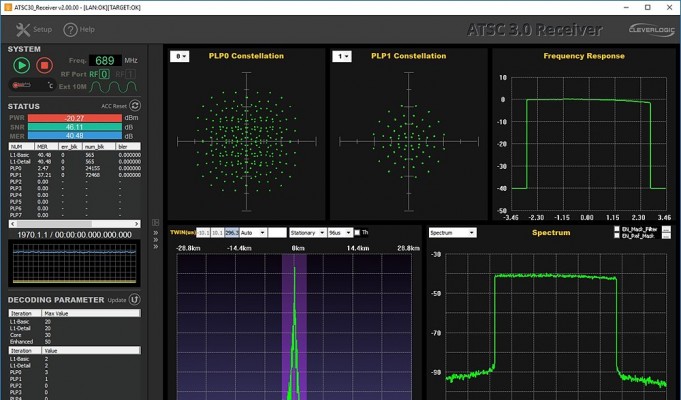This screenshot has height=400, width=681.
Task: Open the Setup wrench tool
Action: click(x=23, y=30)
